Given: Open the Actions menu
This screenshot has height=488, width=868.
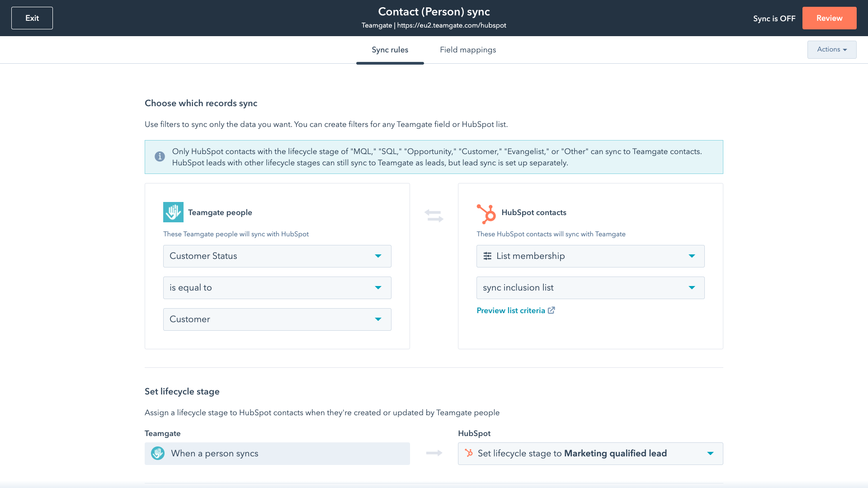Looking at the screenshot, I should coord(831,50).
